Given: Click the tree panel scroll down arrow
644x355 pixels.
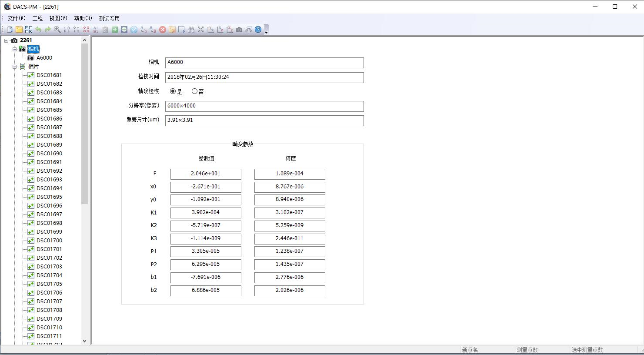Looking at the screenshot, I should coord(84,341).
